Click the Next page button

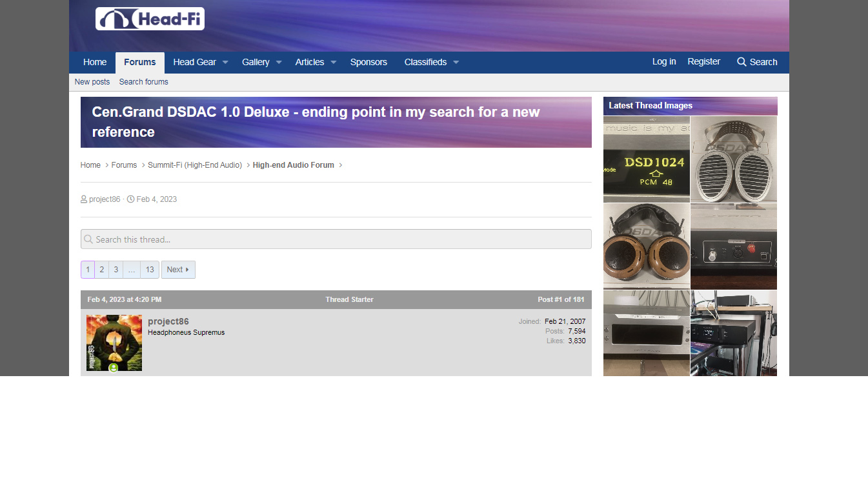click(x=178, y=270)
